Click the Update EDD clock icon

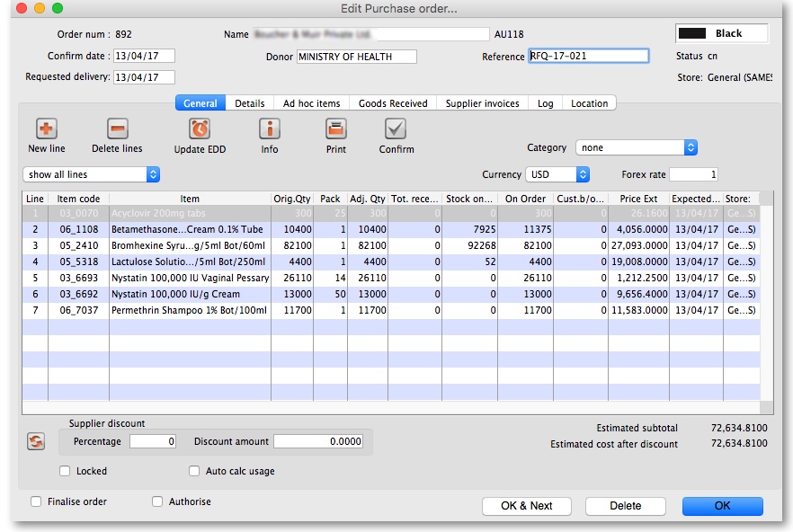point(200,129)
